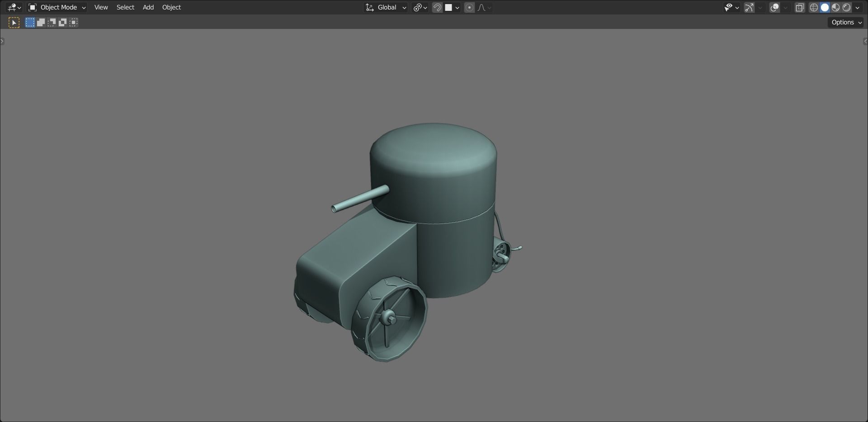The height and width of the screenshot is (422, 868).
Task: Expand the right sidebar region arrow
Action: 865,41
